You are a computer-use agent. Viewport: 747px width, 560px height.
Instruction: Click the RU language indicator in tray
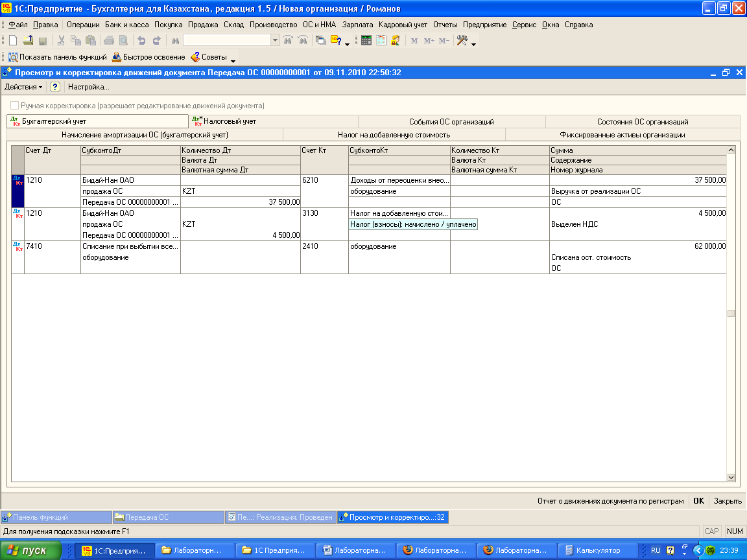pos(656,550)
